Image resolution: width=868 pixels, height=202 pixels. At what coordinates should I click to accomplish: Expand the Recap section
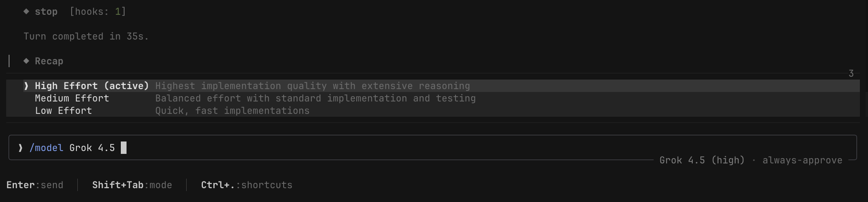pos(49,61)
